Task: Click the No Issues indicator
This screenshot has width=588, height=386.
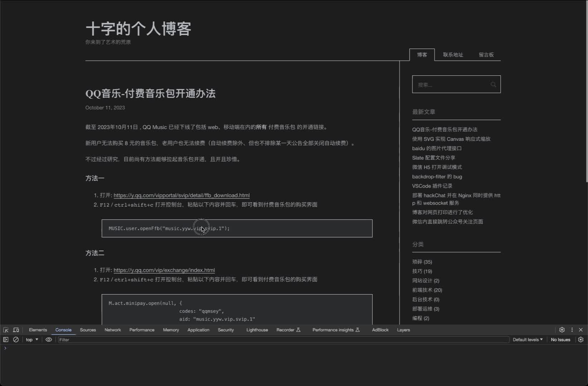Action: click(560, 340)
